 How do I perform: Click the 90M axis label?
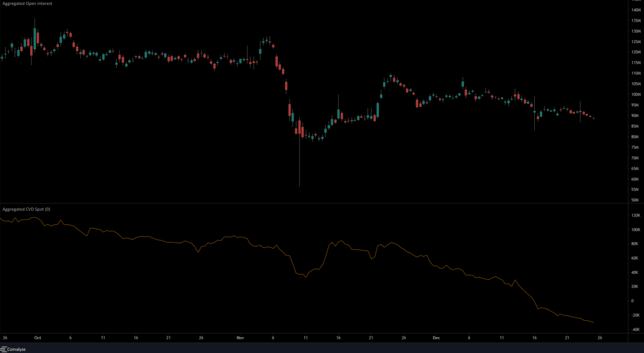pyautogui.click(x=635, y=116)
